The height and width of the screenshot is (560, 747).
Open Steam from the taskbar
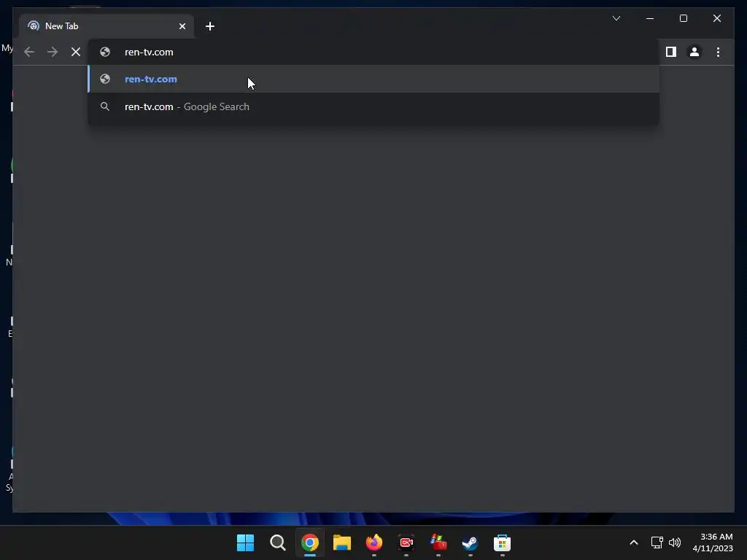(471, 542)
